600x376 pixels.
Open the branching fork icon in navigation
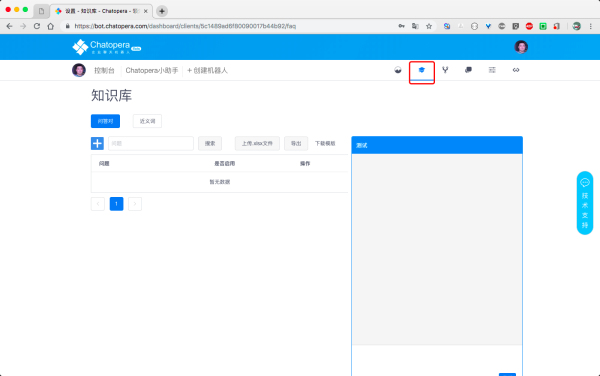pos(445,70)
